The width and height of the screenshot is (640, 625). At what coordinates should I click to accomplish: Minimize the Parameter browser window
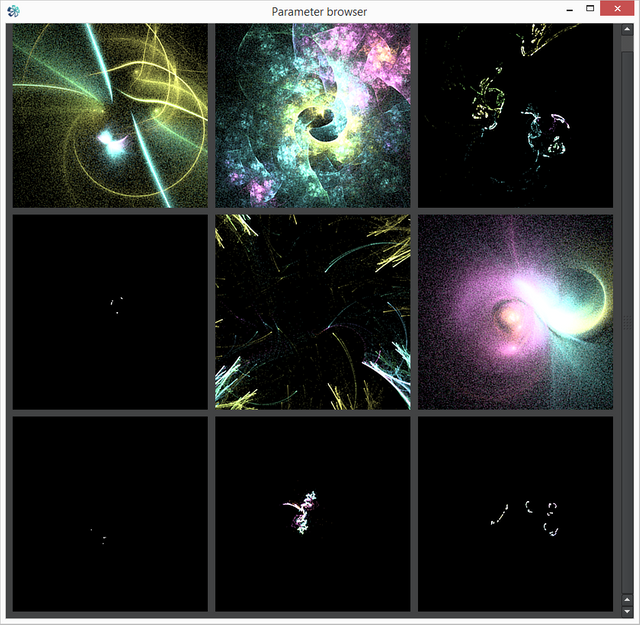pos(569,9)
